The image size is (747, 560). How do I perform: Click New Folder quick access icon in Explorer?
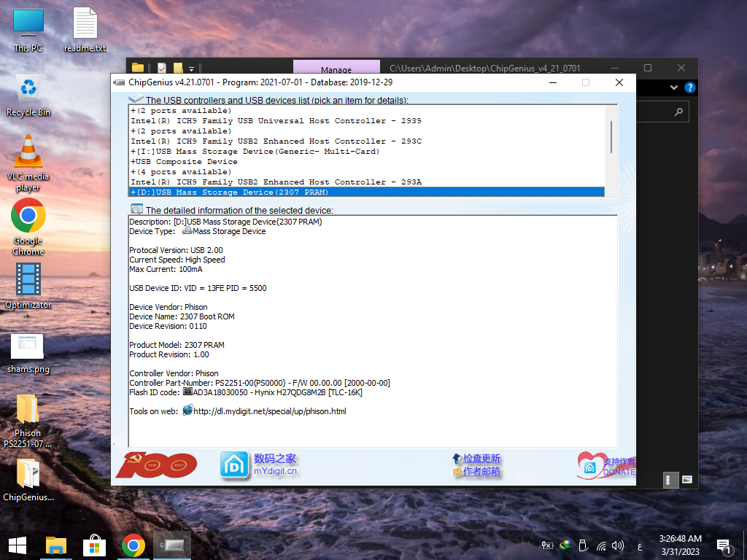(178, 68)
